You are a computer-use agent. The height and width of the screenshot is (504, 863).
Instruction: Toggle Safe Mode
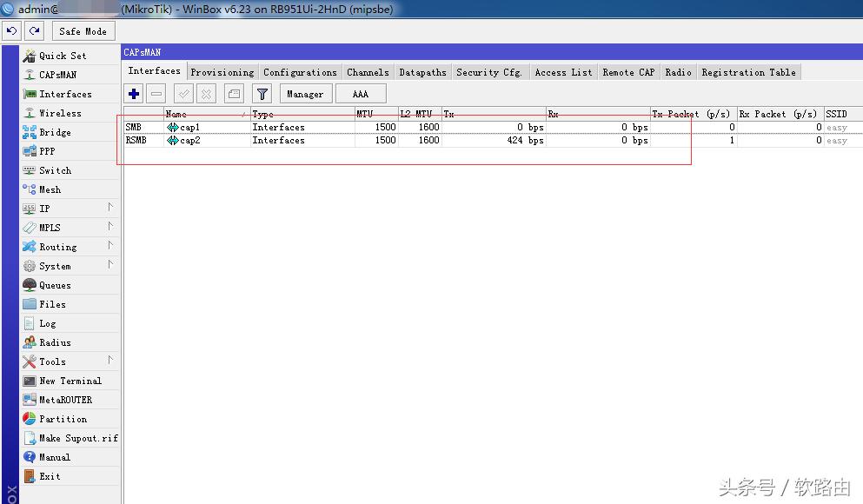click(x=83, y=31)
